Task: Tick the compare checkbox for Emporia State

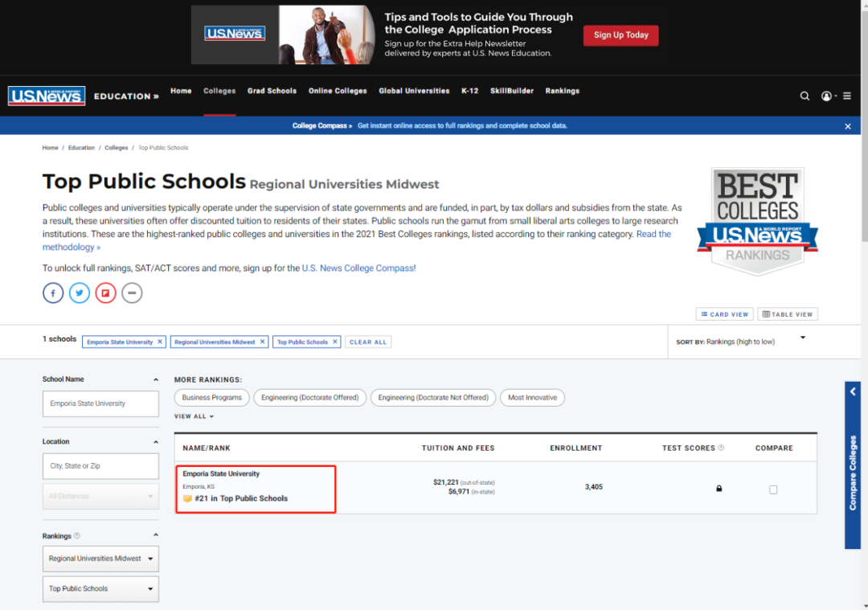Action: click(x=773, y=489)
